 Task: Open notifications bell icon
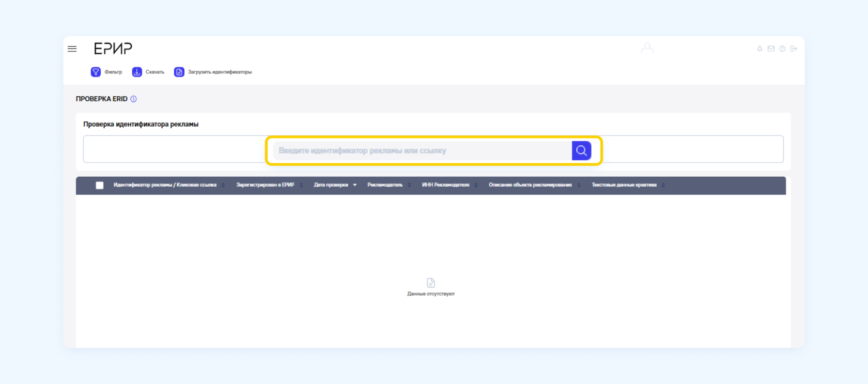coord(760,49)
